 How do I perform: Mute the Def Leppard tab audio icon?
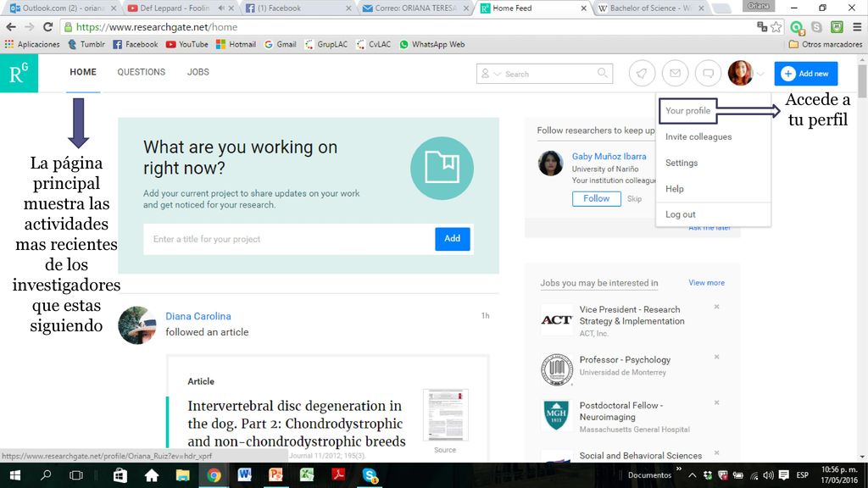pos(221,8)
